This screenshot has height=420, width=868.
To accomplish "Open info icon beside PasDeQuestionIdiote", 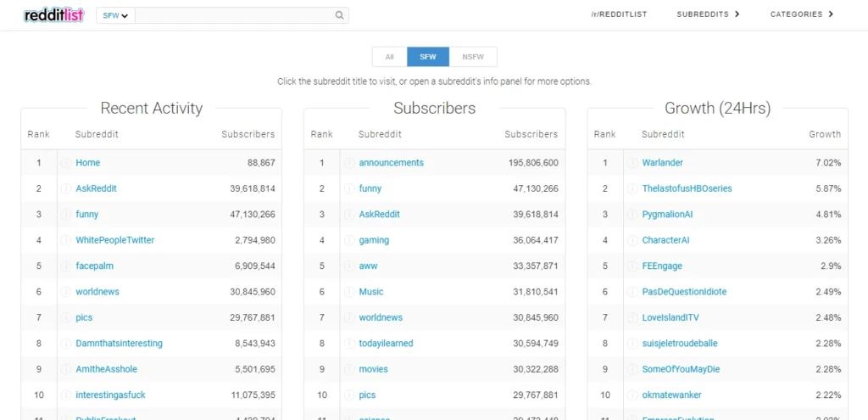I will pos(632,292).
